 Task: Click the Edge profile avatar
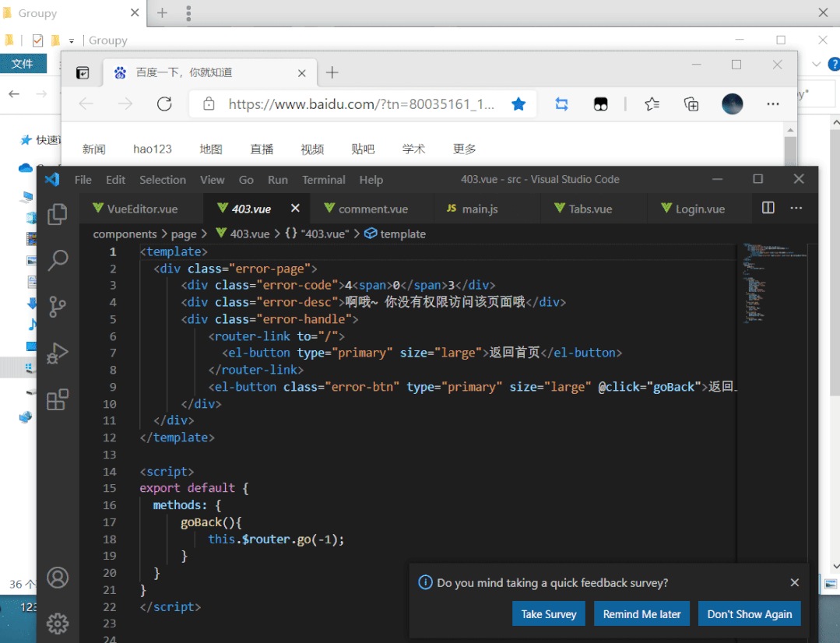(732, 104)
